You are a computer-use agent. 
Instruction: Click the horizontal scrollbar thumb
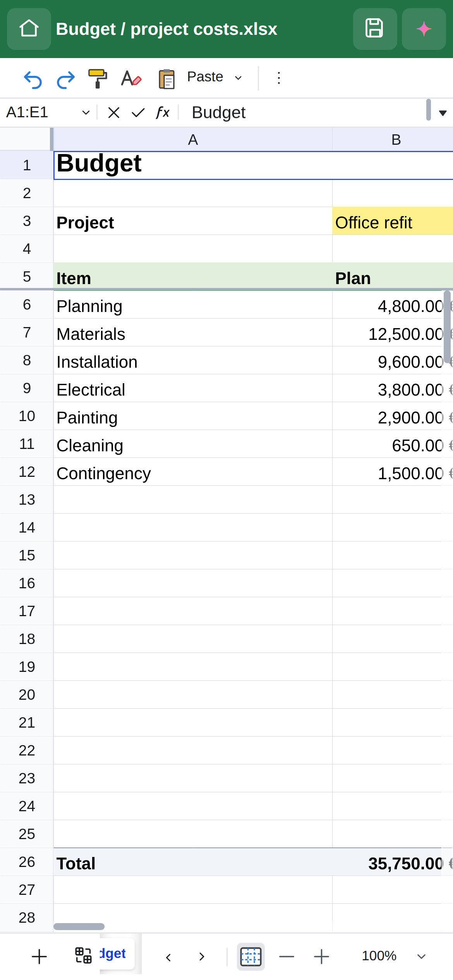pos(79,927)
